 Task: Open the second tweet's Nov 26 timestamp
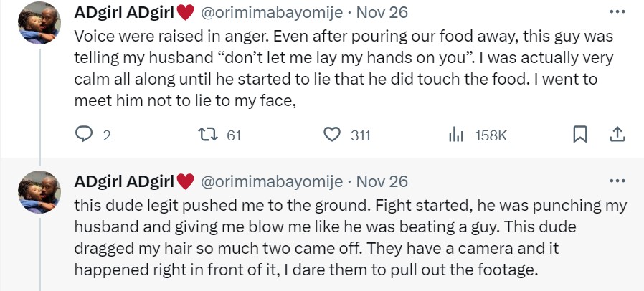click(x=384, y=181)
